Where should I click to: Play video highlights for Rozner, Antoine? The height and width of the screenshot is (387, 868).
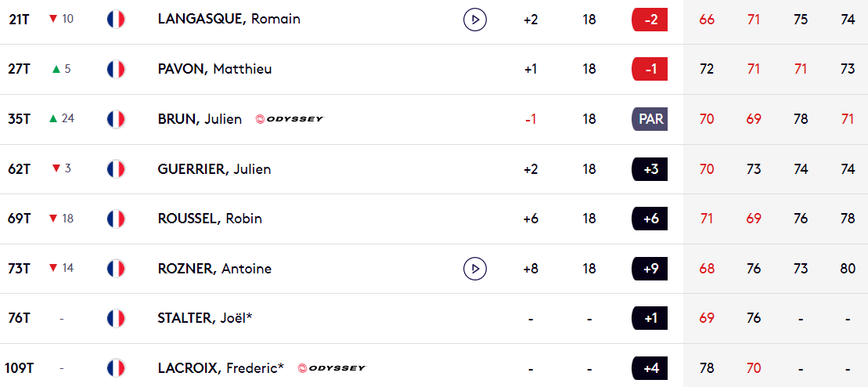tap(474, 269)
